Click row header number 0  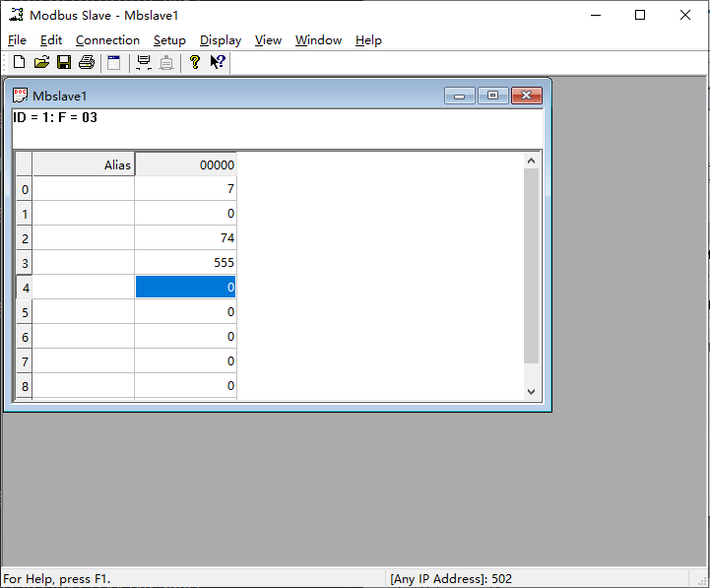[x=25, y=188]
